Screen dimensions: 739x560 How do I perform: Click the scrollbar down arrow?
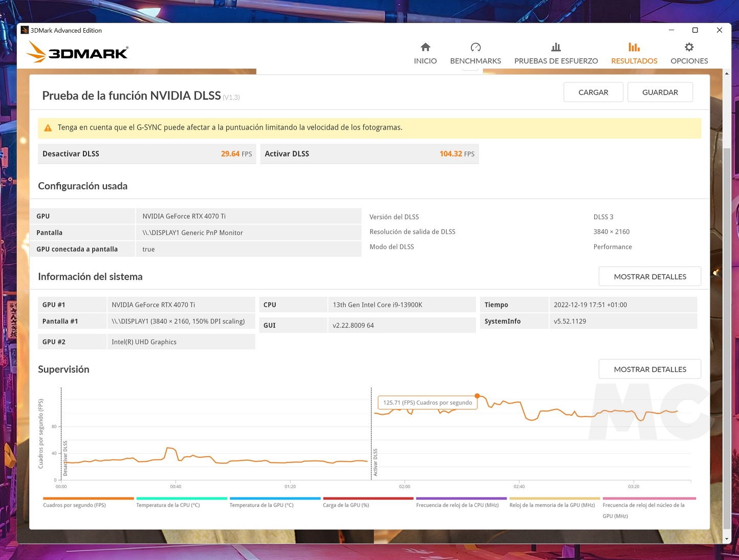tap(727, 539)
